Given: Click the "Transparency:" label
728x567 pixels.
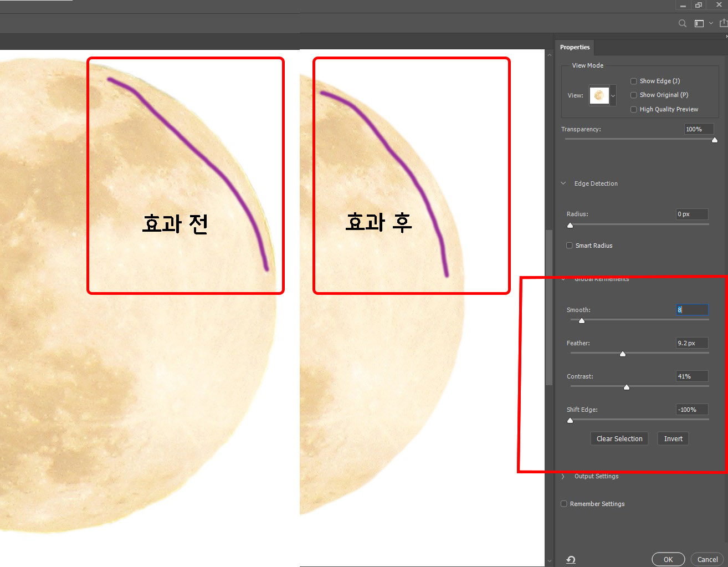Looking at the screenshot, I should (581, 129).
